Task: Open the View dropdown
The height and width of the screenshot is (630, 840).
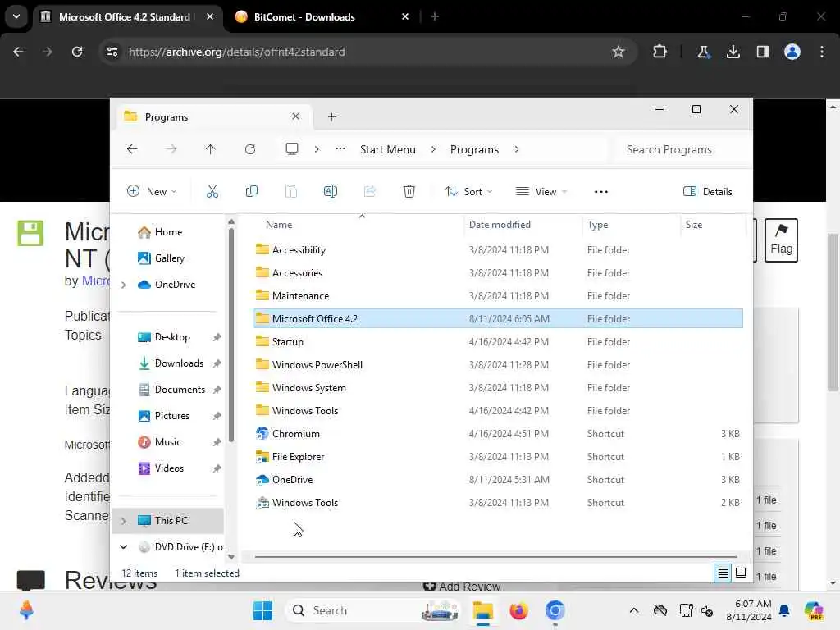Action: click(x=541, y=192)
